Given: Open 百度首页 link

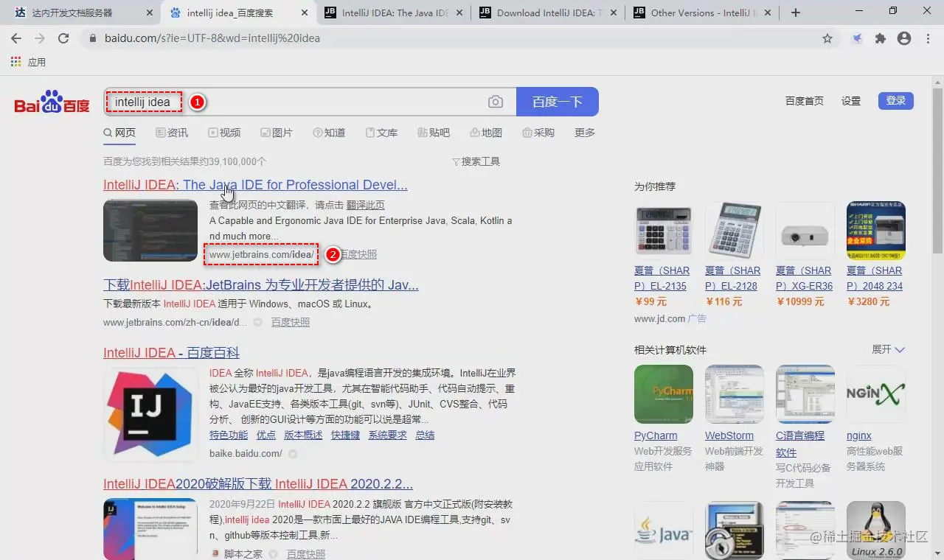Looking at the screenshot, I should (805, 101).
